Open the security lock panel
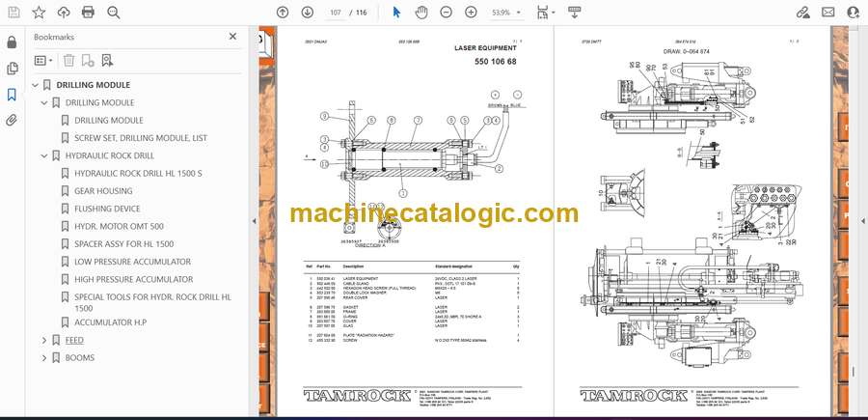This screenshot has width=868, height=420. tap(12, 42)
